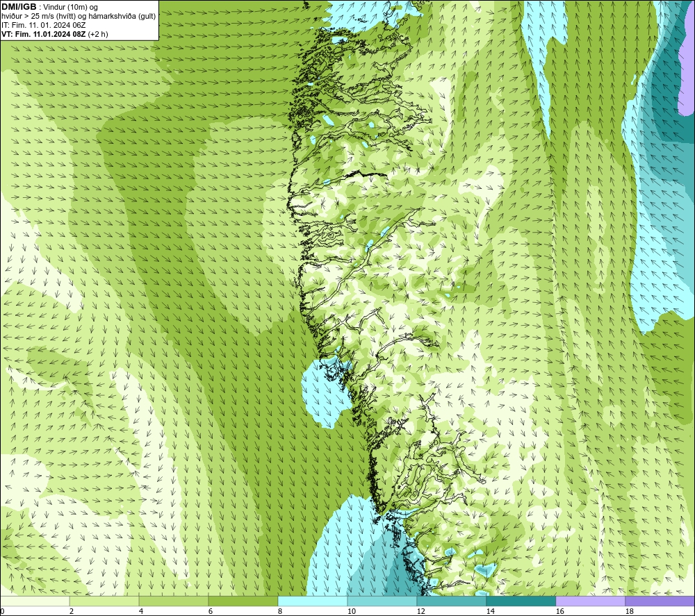Click the 12–14 m/s teal legend swatch

[x=451, y=601]
